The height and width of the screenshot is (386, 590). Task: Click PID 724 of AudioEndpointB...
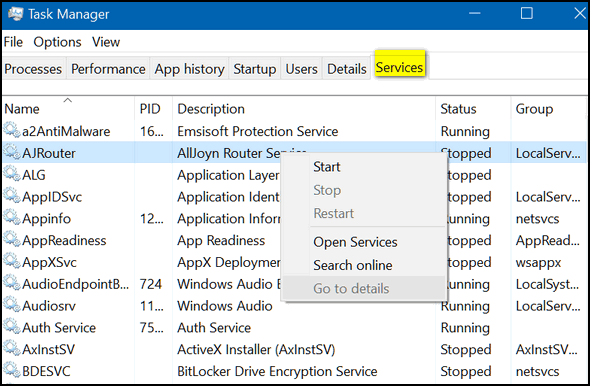(x=151, y=284)
